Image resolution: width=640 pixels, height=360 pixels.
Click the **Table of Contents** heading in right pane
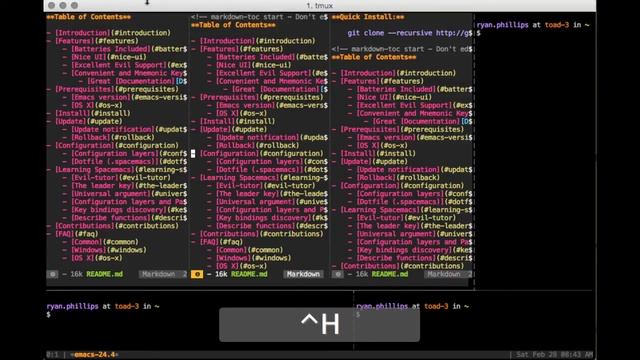pyautogui.click(x=374, y=57)
